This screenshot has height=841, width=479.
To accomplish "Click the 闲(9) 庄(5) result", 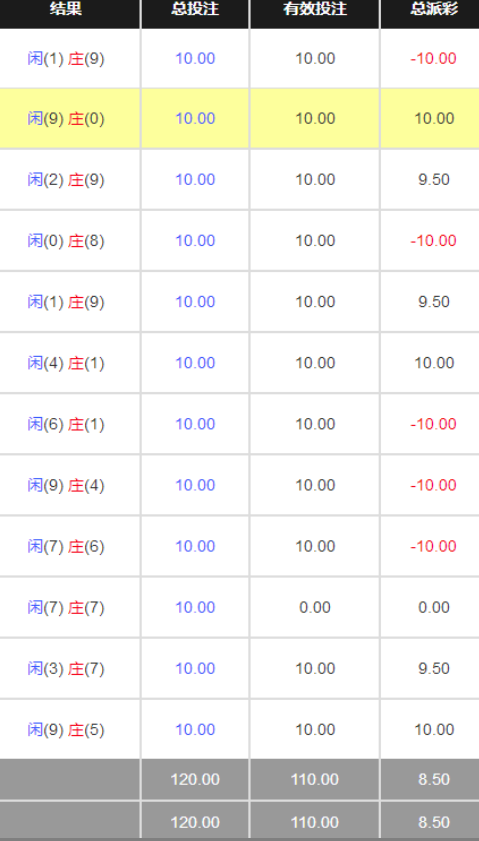I will point(66,730).
